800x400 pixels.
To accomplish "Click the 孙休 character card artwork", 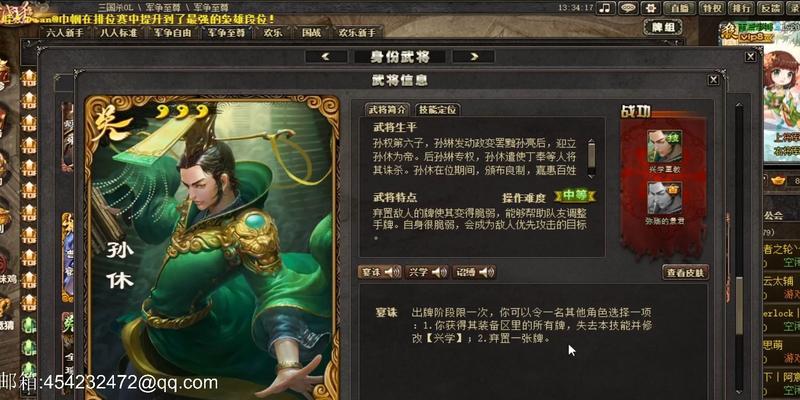I will tap(212, 247).
